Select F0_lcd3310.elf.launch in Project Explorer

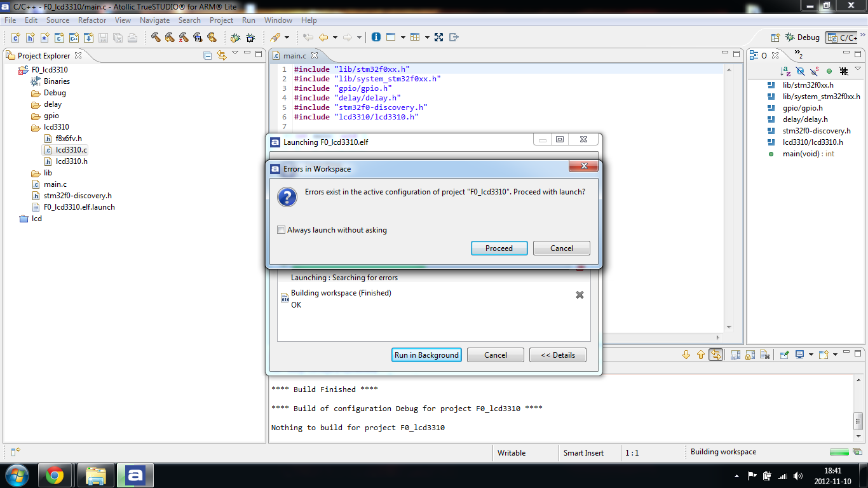[x=74, y=207]
